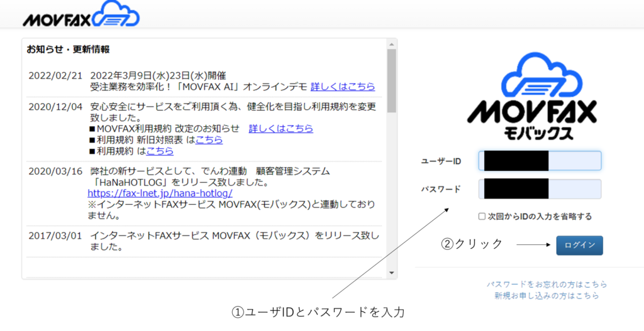Screen dimensions: 644x331
Task: Enable 次回からIDの入力を省略する checkbox
Action: tap(482, 217)
